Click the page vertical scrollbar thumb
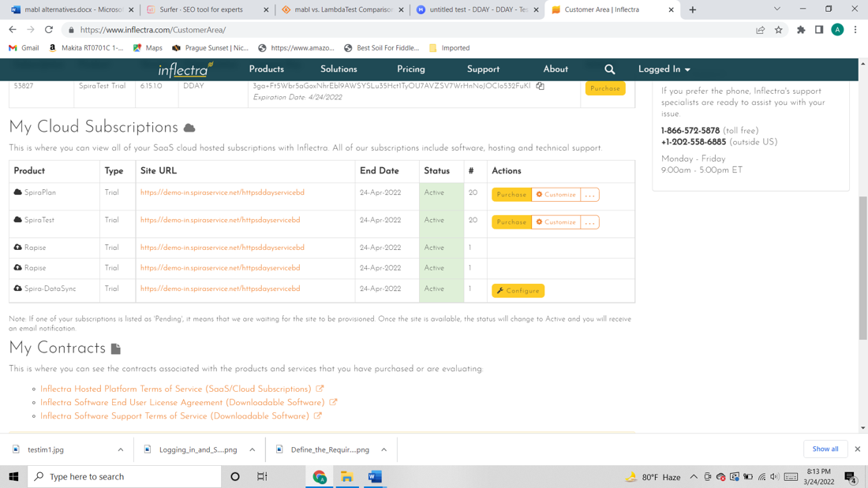 (x=862, y=268)
